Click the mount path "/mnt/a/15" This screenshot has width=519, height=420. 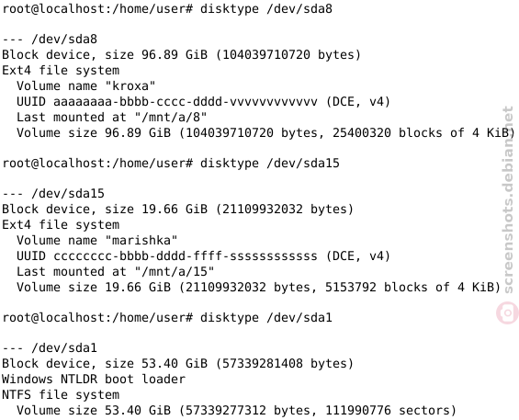pos(175,272)
